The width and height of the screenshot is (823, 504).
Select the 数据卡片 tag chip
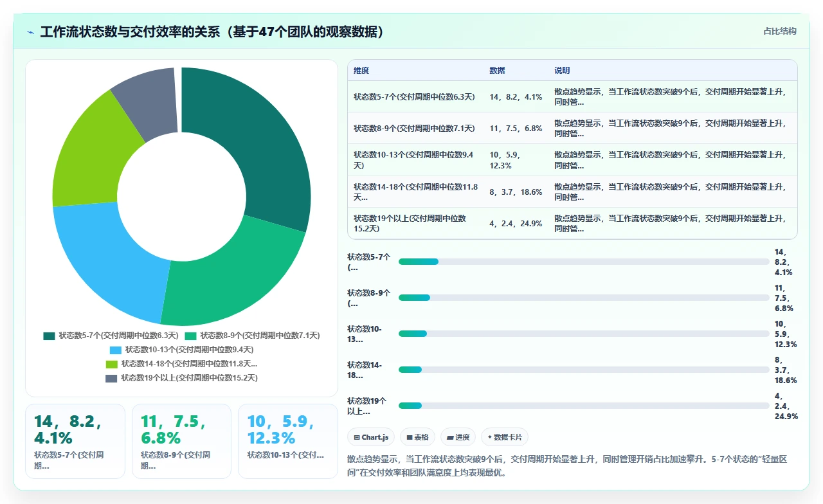pyautogui.click(x=505, y=437)
